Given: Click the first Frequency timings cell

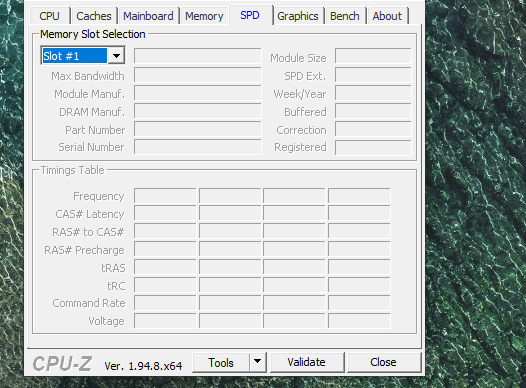Looking at the screenshot, I should [x=165, y=196].
